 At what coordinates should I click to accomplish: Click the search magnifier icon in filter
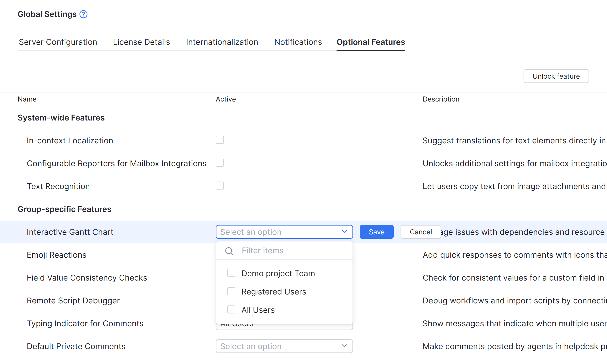click(229, 251)
